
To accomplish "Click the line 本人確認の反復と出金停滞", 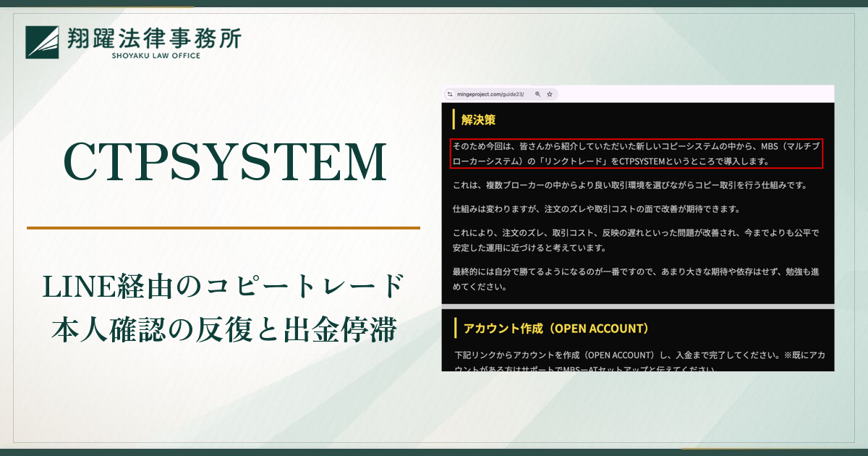I will tap(224, 329).
